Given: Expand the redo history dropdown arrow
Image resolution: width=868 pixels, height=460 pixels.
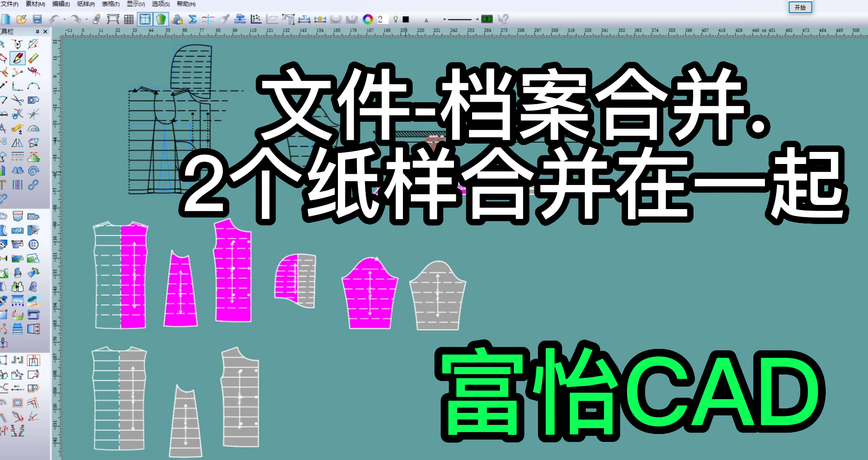Looking at the screenshot, I should (x=86, y=20).
